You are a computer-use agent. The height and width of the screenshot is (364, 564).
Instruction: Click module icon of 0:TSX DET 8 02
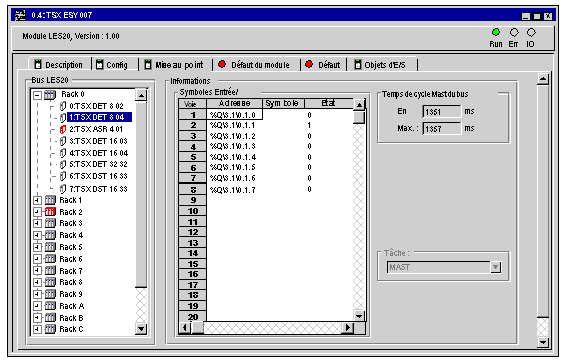[63, 106]
